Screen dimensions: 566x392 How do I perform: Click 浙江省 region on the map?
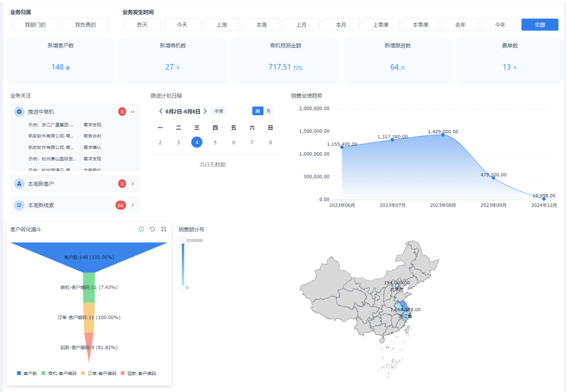click(x=404, y=316)
